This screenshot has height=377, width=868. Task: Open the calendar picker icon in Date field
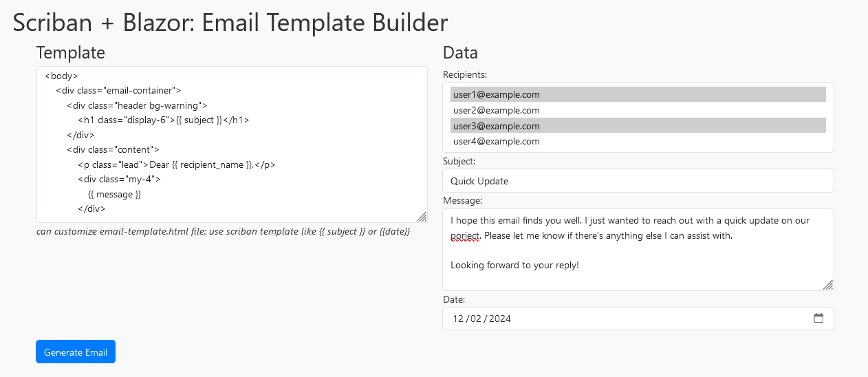(818, 319)
